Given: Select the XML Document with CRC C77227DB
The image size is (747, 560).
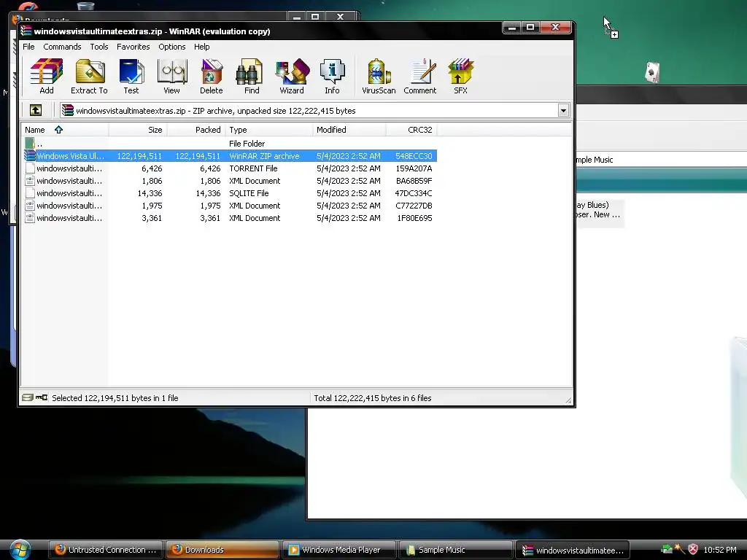Looking at the screenshot, I should tap(230, 205).
